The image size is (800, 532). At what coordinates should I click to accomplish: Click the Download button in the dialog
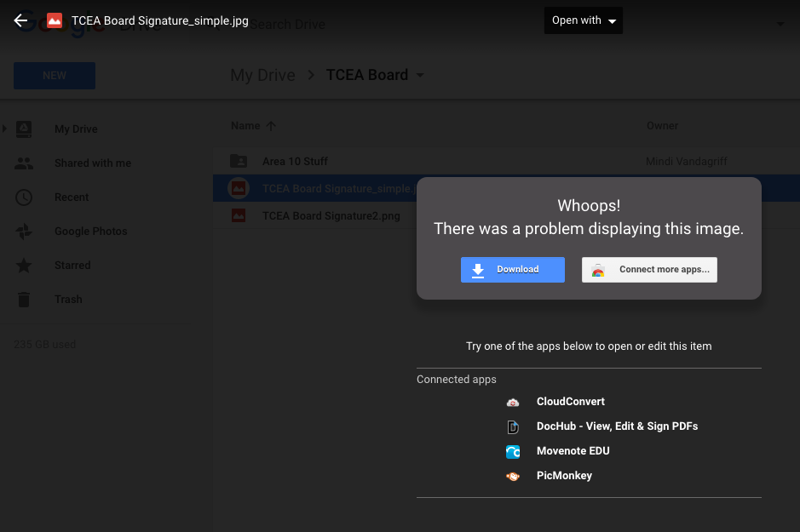click(x=512, y=269)
